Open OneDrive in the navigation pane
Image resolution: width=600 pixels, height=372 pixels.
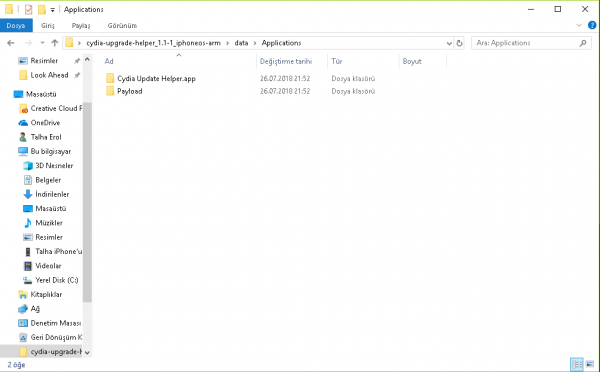[45, 122]
